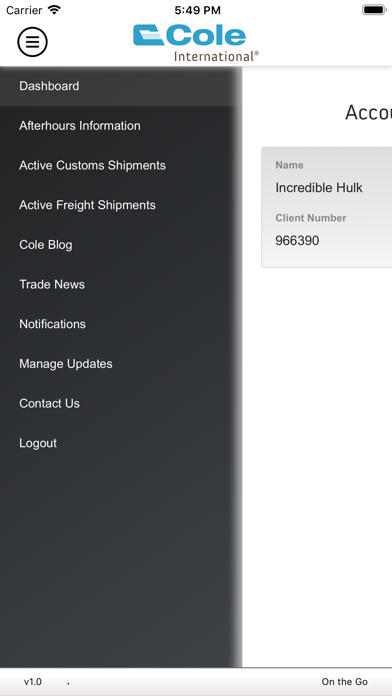Tap the battery status icon
This screenshot has height=696, width=392.
point(374,10)
